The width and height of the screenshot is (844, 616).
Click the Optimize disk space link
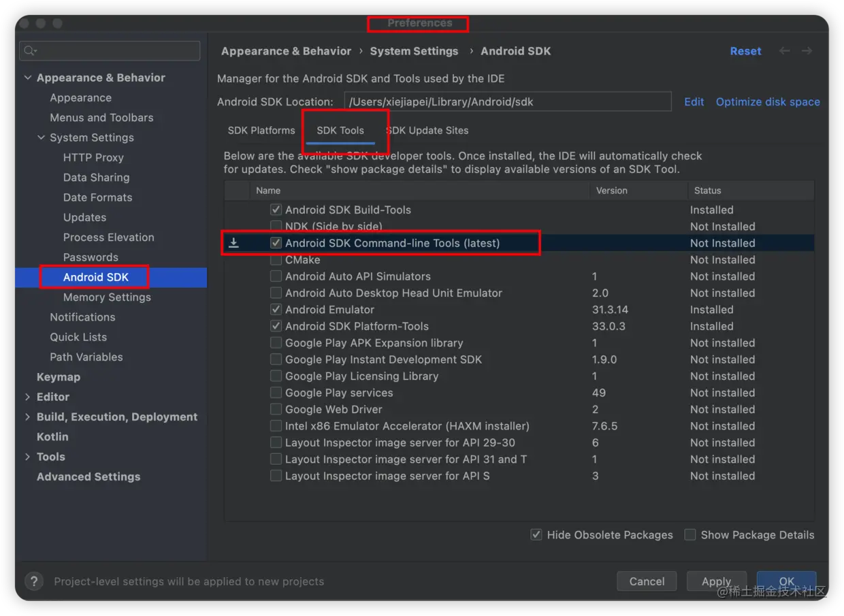[x=768, y=101]
